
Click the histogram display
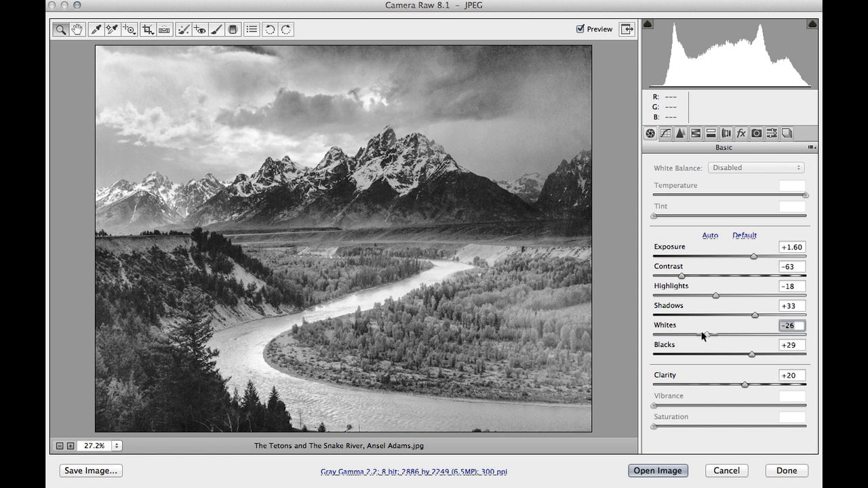[x=730, y=54]
